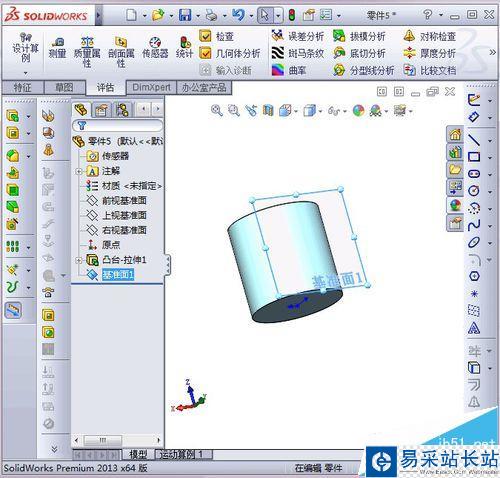
Task: Run Draft Analysis (拔模分析)
Action: coord(359,36)
